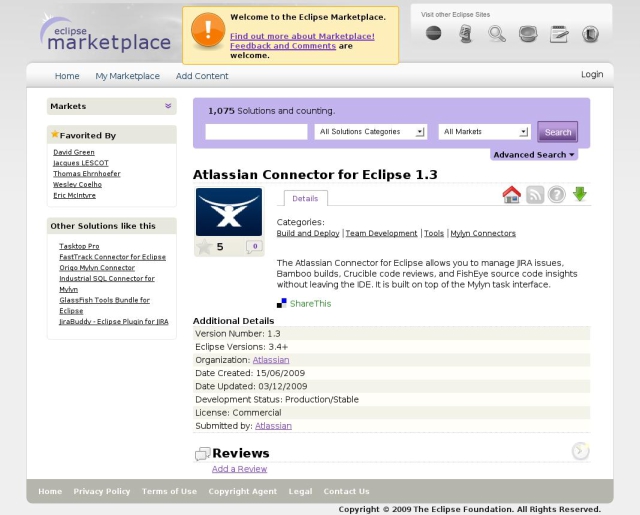640x515 pixels.
Task: Open JiraBuddy - Eclipse Plugin for JIRA link
Action: coord(114,322)
